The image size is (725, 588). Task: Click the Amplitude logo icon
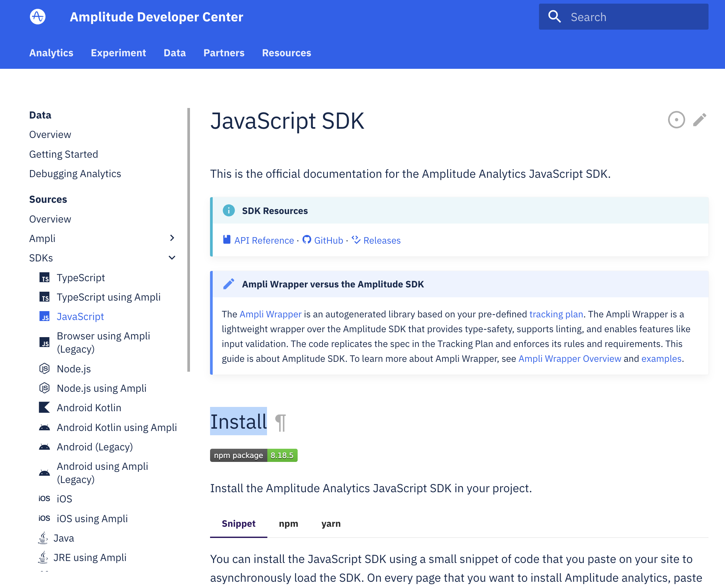(x=38, y=16)
